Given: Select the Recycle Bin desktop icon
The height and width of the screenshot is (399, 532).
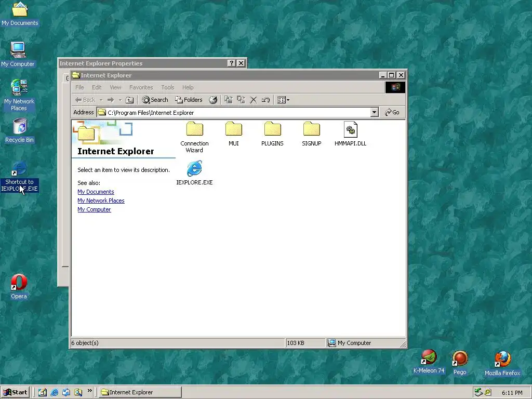Looking at the screenshot, I should point(19,130).
